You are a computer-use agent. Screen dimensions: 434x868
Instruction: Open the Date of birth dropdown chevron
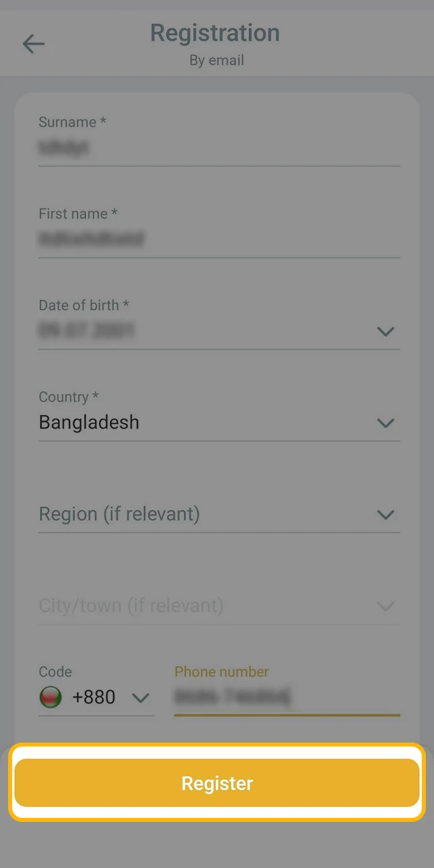pyautogui.click(x=385, y=332)
